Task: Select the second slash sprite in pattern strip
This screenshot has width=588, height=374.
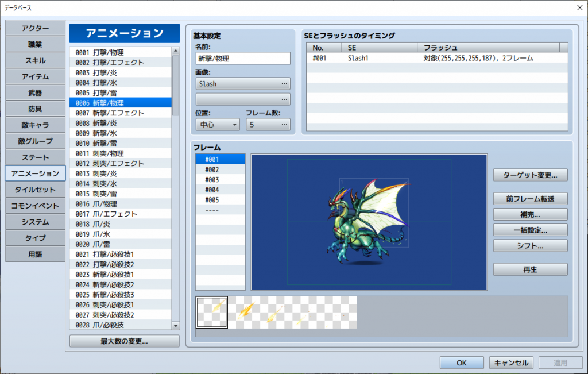Action: [245, 312]
